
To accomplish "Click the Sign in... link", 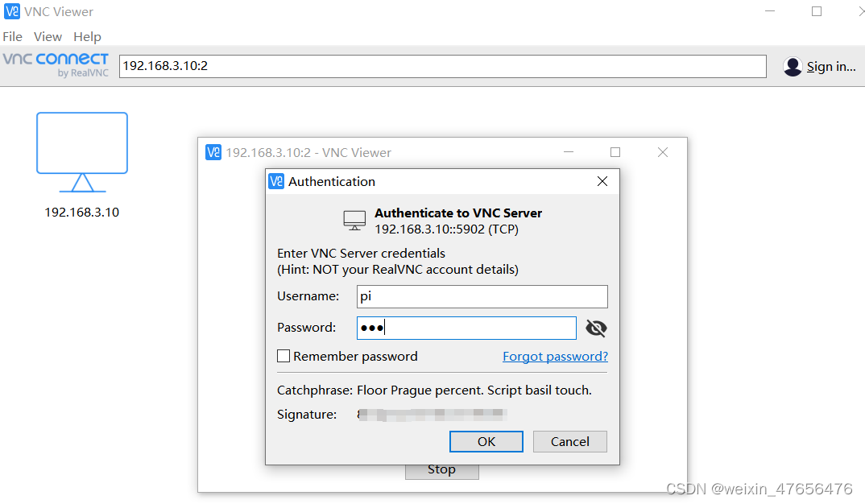I will pyautogui.click(x=831, y=67).
